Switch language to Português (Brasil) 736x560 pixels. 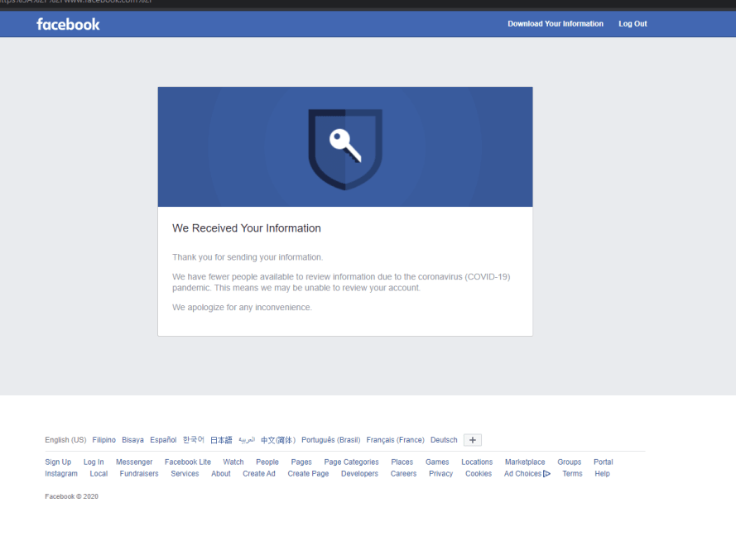(x=331, y=440)
